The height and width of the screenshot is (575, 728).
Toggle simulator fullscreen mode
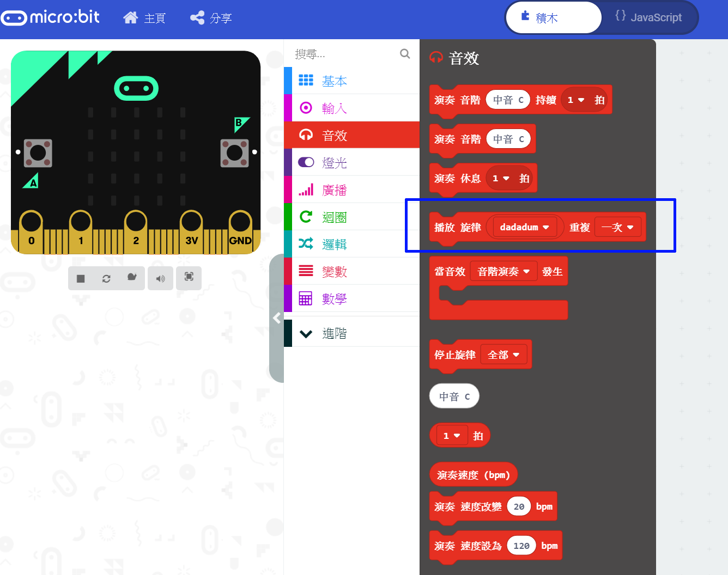click(x=189, y=278)
